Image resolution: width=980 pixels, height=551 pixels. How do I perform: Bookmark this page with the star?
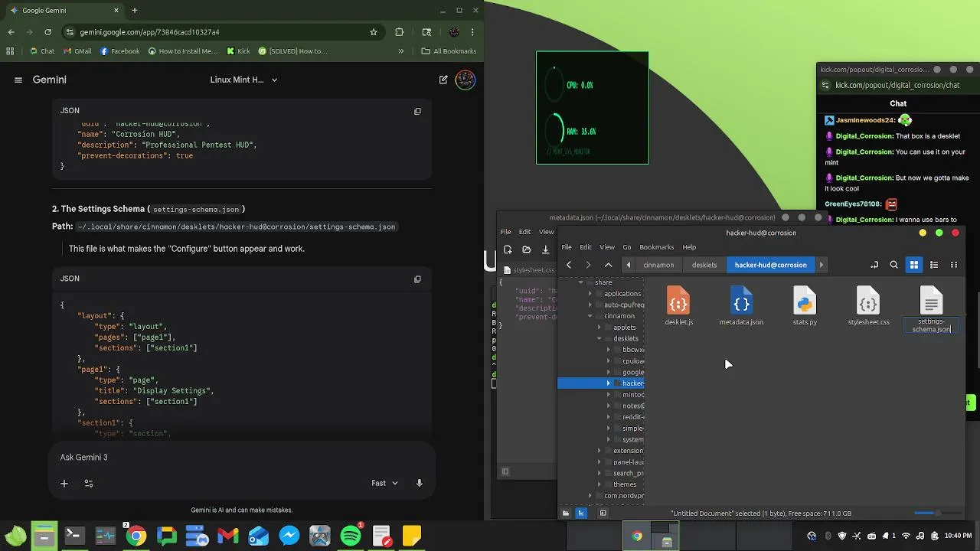pyautogui.click(x=374, y=32)
